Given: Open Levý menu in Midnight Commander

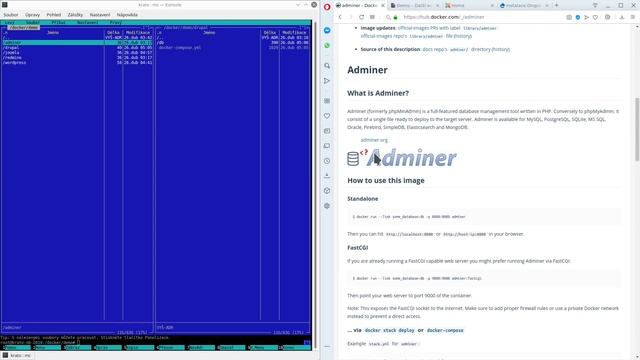Looking at the screenshot, I should point(10,23).
